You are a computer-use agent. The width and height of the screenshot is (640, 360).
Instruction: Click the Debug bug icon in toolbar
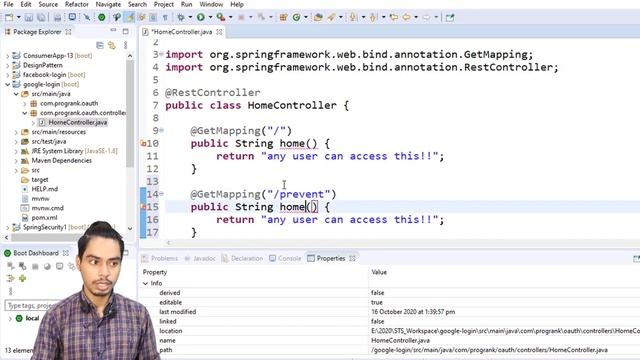(x=180, y=18)
